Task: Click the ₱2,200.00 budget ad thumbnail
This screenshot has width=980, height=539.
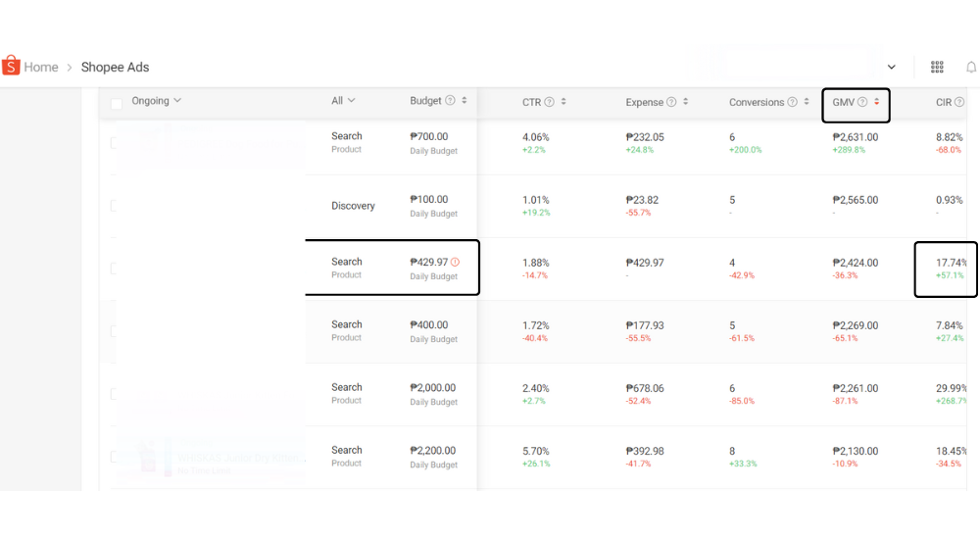Action: click(147, 457)
